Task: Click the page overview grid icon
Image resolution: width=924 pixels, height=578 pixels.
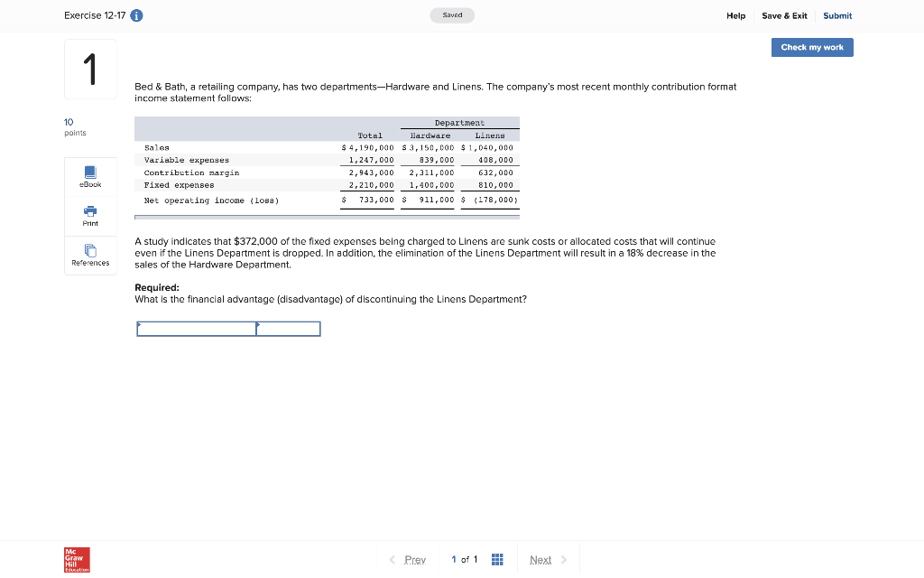Action: pyautogui.click(x=497, y=560)
